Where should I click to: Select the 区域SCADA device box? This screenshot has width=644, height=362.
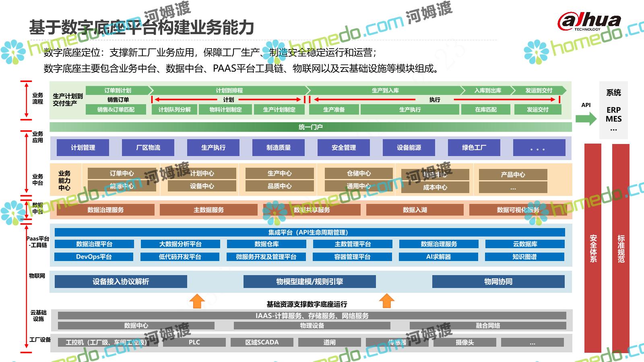coord(262,342)
